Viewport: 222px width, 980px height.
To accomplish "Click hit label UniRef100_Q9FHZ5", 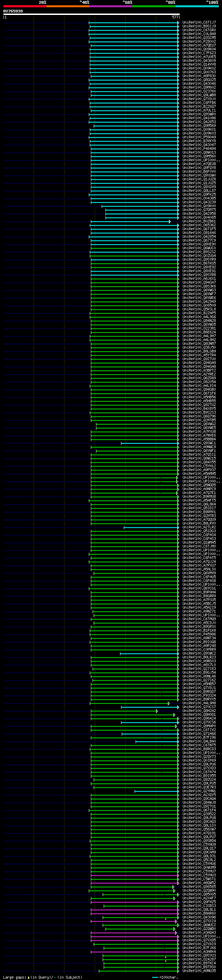I will click(x=199, y=902).
